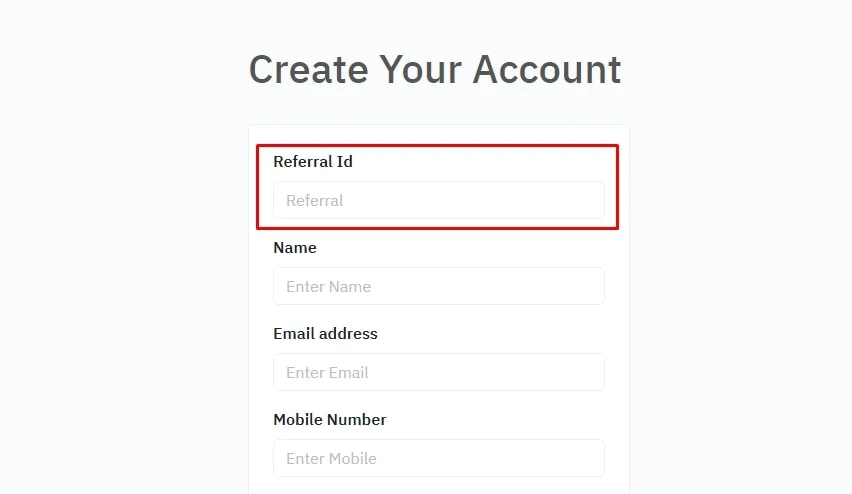Select the Enter Email input field

click(438, 372)
